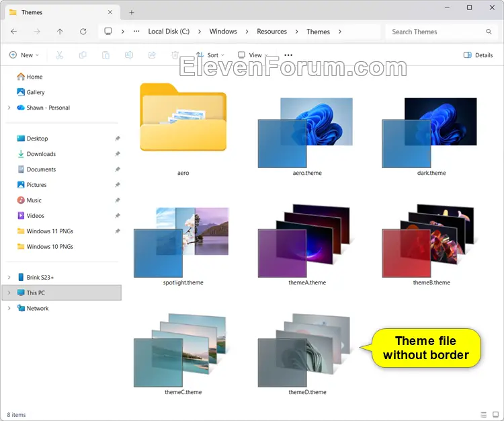Go back using the back arrow
This screenshot has width=504, height=421.
click(x=14, y=32)
